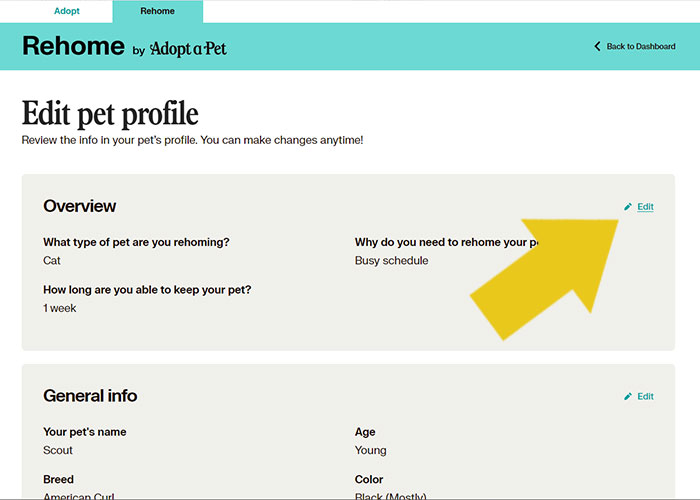Click the Rehome logo in the header
The height and width of the screenshot is (500, 700).
73,46
